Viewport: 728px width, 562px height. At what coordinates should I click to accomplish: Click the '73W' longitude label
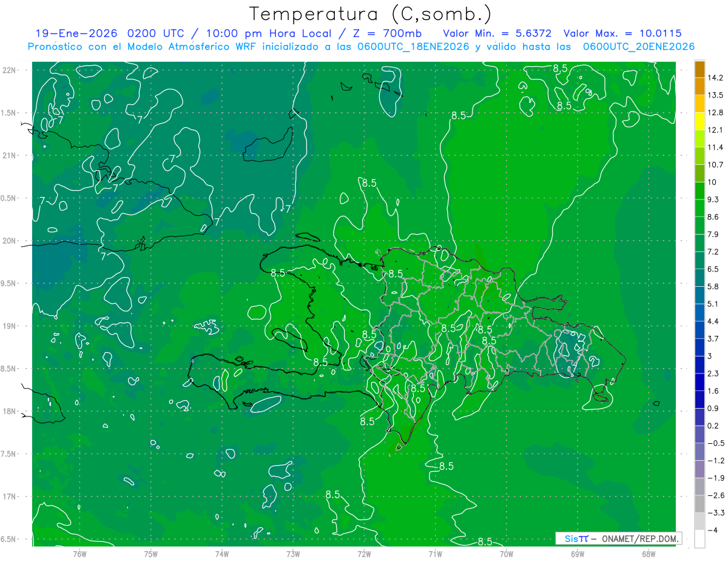[293, 554]
